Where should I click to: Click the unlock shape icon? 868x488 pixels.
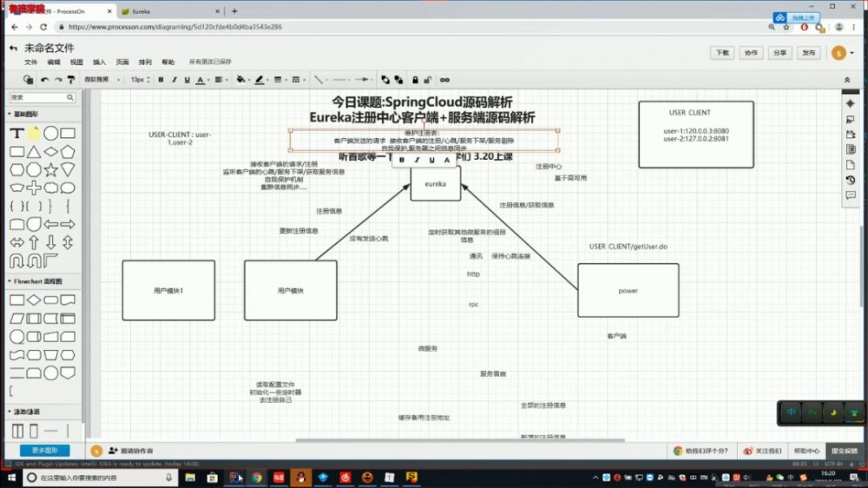pos(427,80)
